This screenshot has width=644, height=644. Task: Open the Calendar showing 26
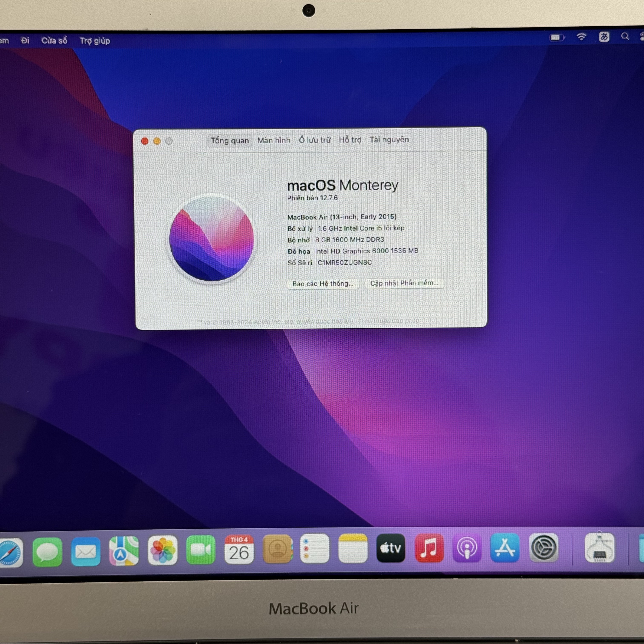pos(239,550)
